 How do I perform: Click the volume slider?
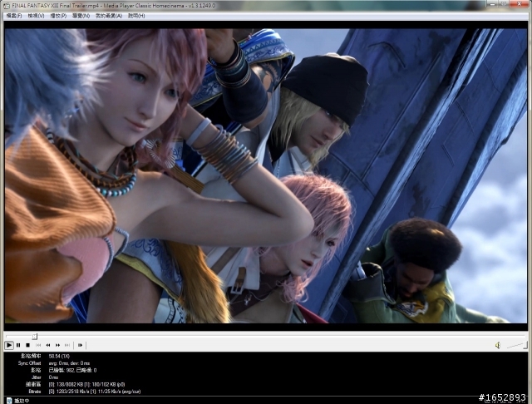pos(517,345)
